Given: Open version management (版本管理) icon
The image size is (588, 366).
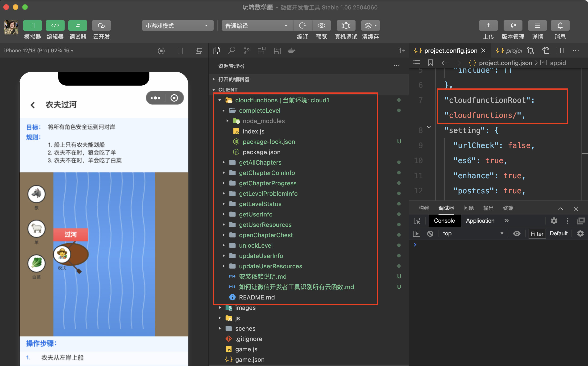Looking at the screenshot, I should pyautogui.click(x=513, y=26).
